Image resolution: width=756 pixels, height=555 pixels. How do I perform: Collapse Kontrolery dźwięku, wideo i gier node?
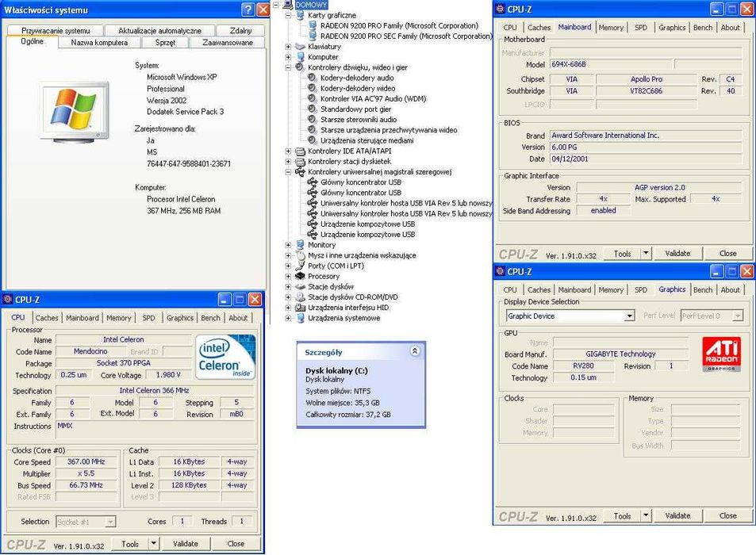tap(288, 67)
